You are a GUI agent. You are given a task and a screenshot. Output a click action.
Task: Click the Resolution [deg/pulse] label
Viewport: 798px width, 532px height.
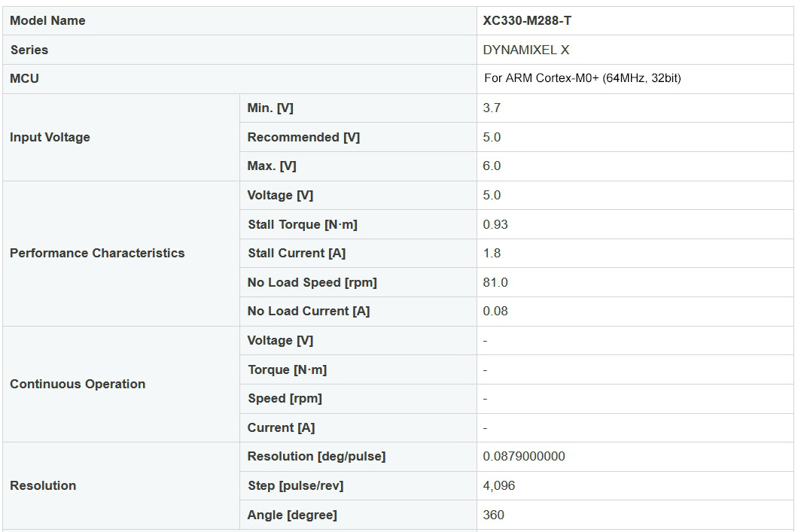(316, 456)
